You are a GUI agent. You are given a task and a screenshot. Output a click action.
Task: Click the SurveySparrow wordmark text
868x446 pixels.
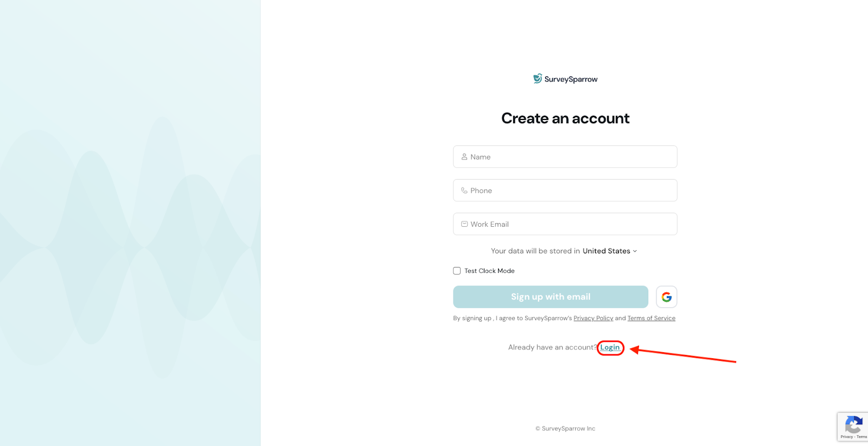(x=571, y=79)
